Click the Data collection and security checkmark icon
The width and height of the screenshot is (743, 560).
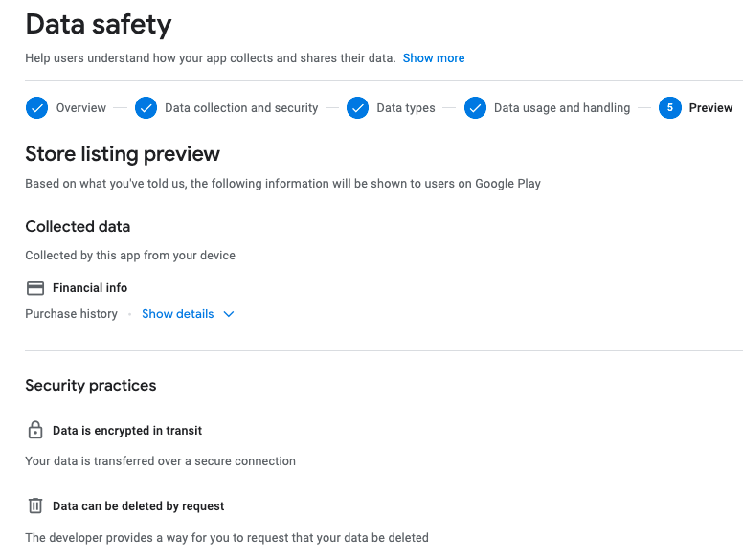(x=146, y=108)
